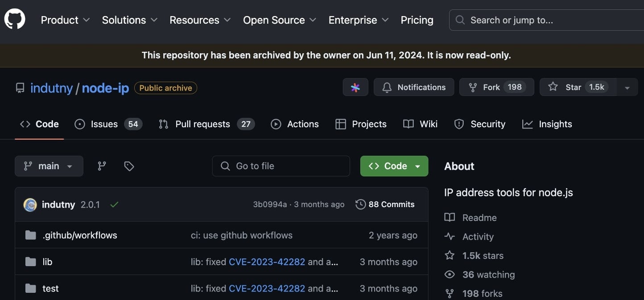
Task: Open the 36 watching link
Action: pos(480,275)
